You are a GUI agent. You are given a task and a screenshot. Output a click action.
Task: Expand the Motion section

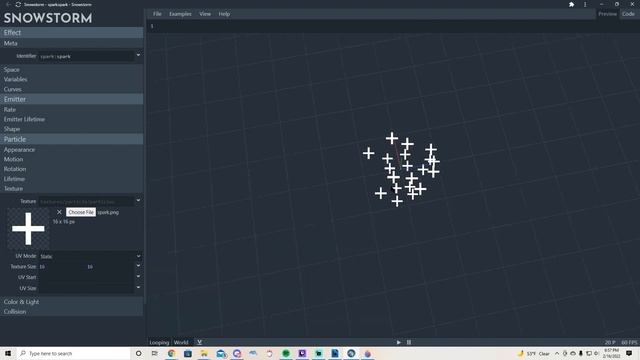(x=71, y=160)
